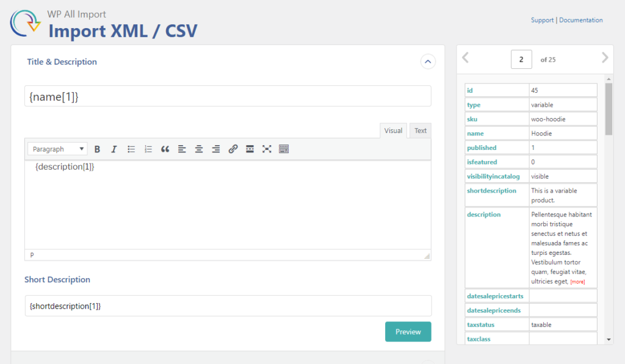Apply blockquote formatting
This screenshot has height=364, width=625.
coord(165,149)
